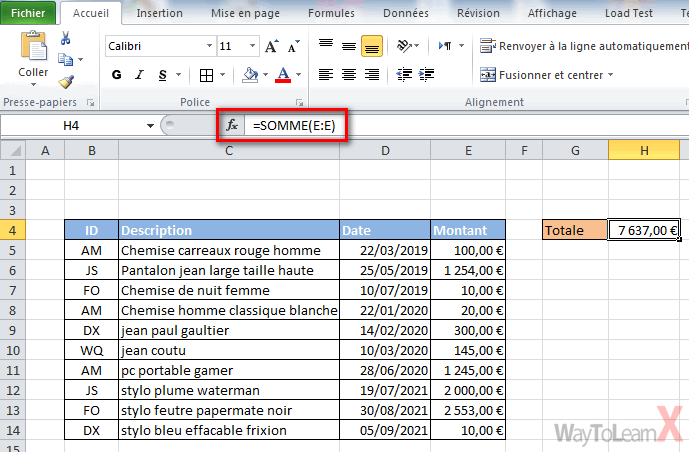
Task: Click the Name Box showing H4
Action: coord(73,126)
